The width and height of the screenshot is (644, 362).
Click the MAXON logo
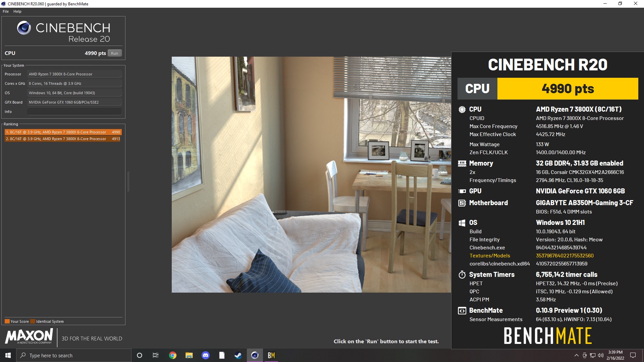coord(29,336)
